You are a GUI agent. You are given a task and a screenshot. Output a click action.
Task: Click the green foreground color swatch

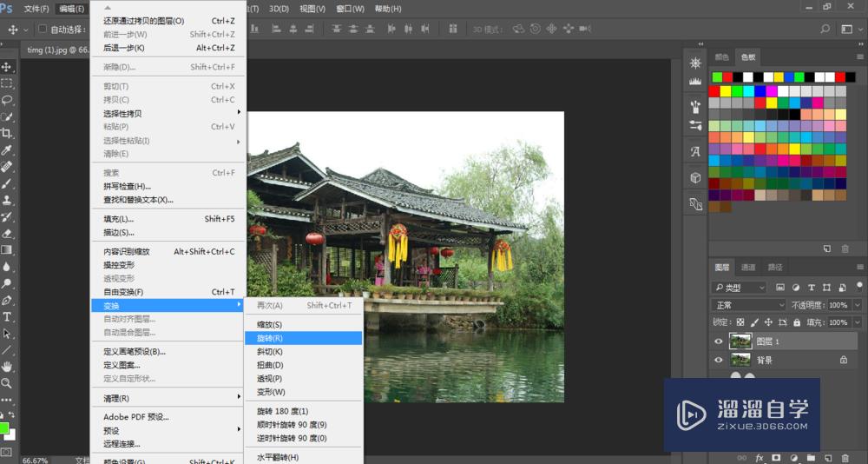coord(4,428)
